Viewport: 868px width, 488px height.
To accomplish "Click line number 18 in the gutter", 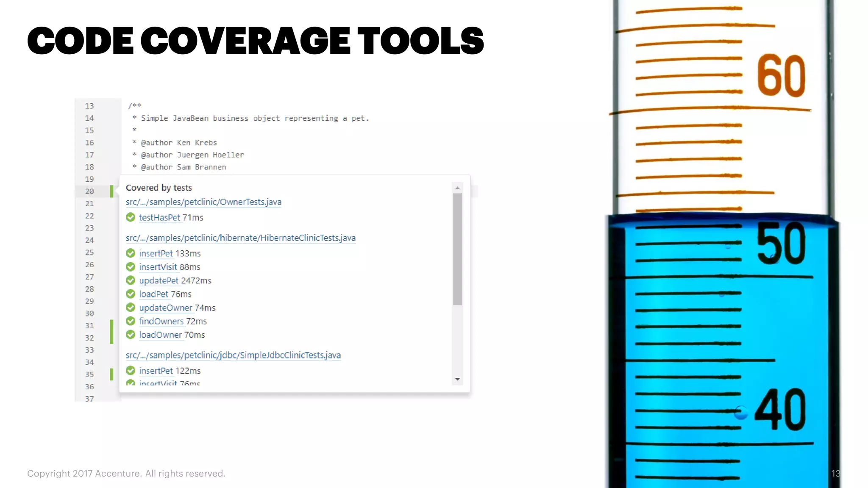I will (x=89, y=167).
